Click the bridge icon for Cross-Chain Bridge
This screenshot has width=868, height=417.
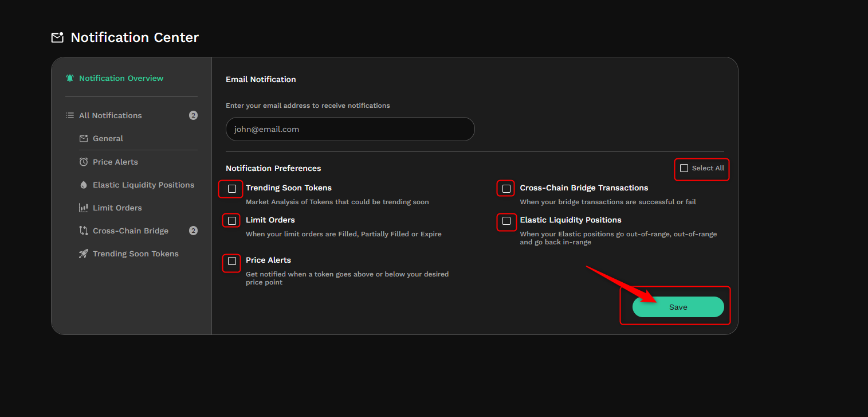(x=84, y=231)
